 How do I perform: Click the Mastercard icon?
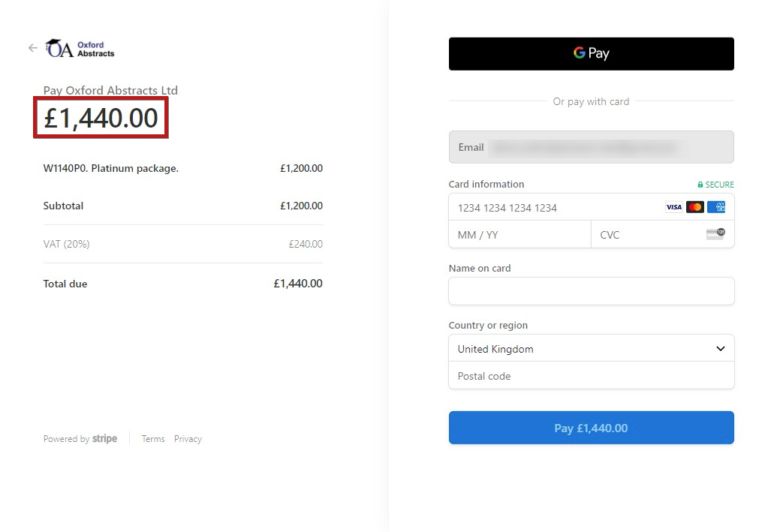(x=694, y=207)
